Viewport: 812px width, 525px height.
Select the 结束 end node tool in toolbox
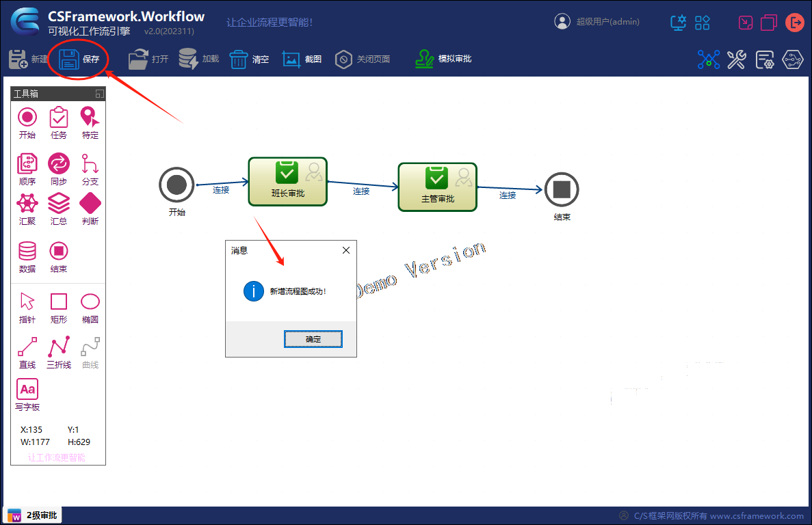[59, 257]
